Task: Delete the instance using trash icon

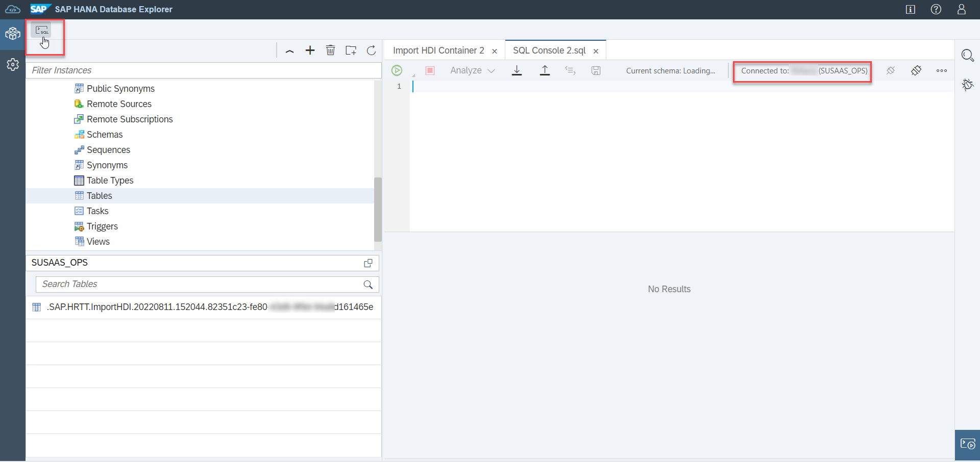Action: tap(331, 50)
